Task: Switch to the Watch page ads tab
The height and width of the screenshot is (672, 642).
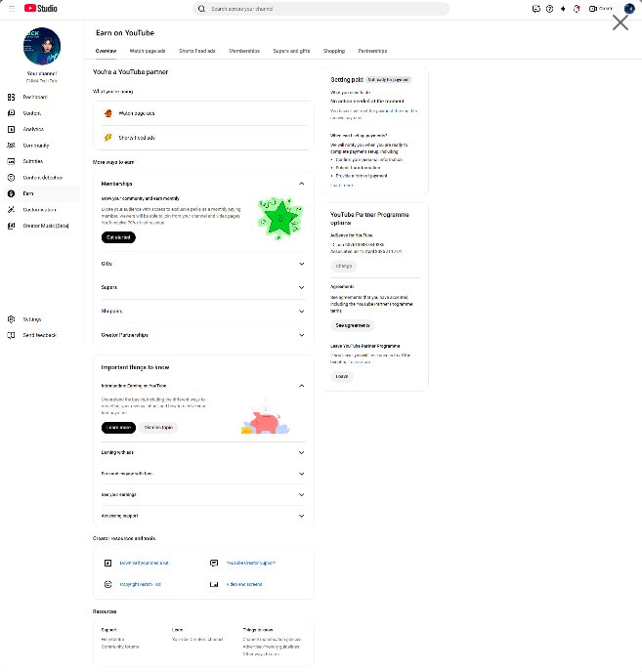Action: coord(148,51)
